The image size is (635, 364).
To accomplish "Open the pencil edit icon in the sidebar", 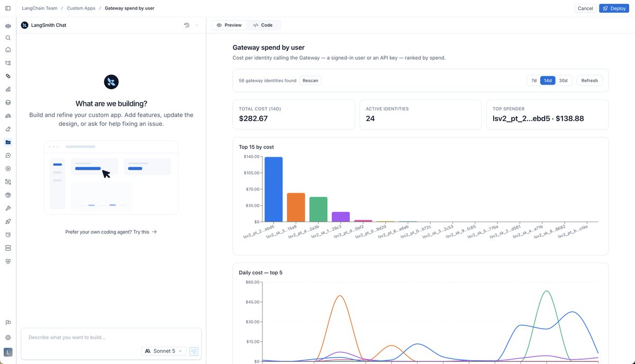I will 8,129.
